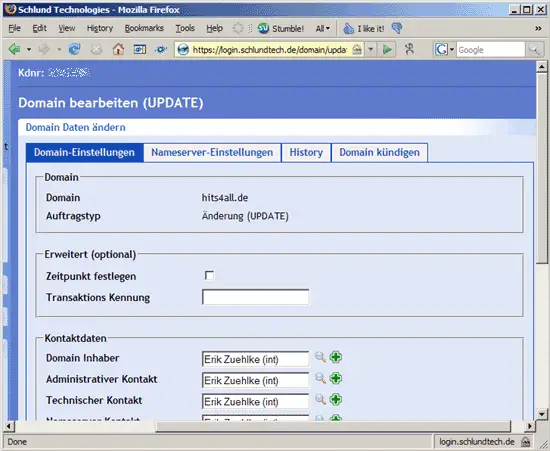550x451 pixels.
Task: Click the vertical scrollbar down arrow
Action: click(x=542, y=414)
